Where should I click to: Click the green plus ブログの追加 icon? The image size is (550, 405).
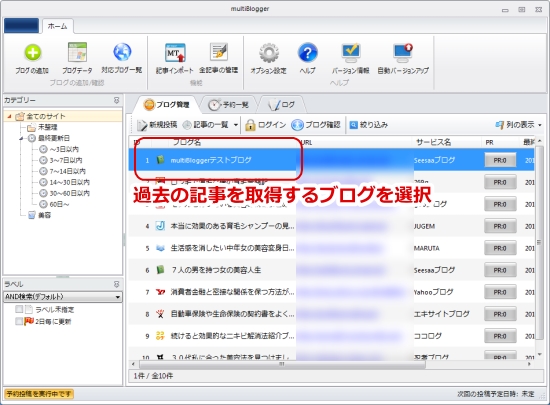coord(32,53)
